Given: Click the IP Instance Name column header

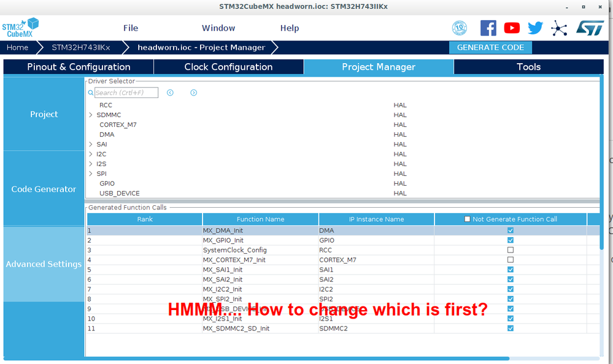Looking at the screenshot, I should point(377,219).
